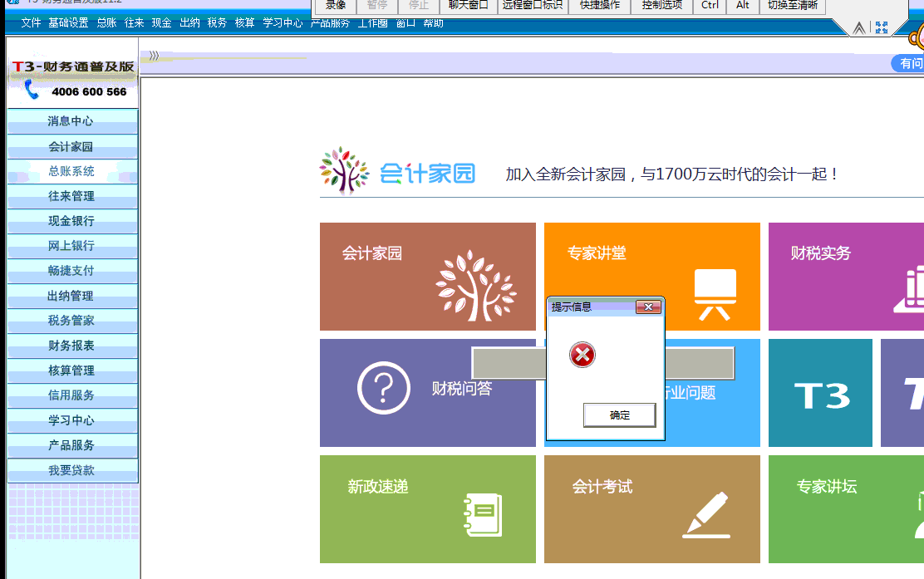Select 出纳管理 in the sidebar

[x=72, y=296]
